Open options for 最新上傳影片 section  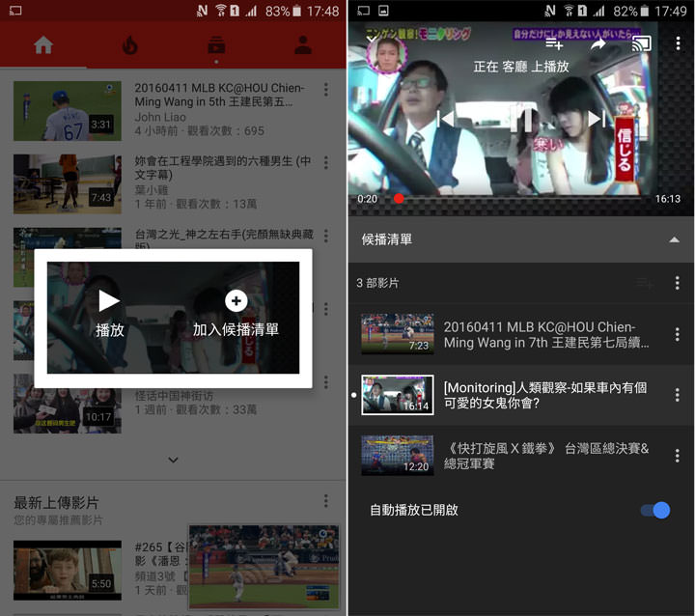click(x=326, y=501)
